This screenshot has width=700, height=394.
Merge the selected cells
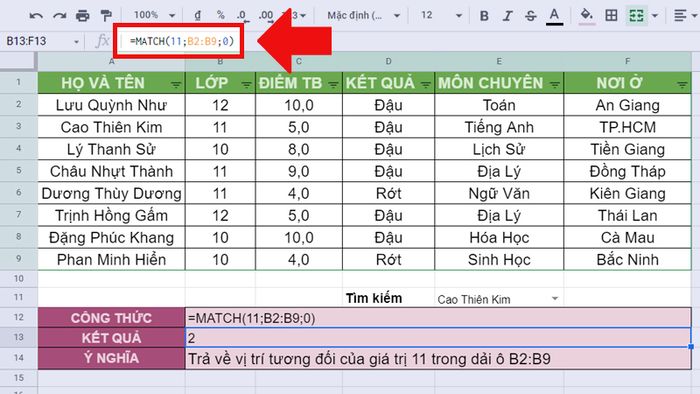636,16
